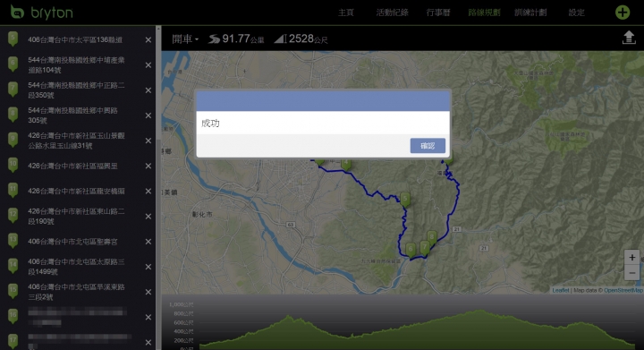Click marker 15 icon in waypoint list
644x350 pixels.
[13, 291]
